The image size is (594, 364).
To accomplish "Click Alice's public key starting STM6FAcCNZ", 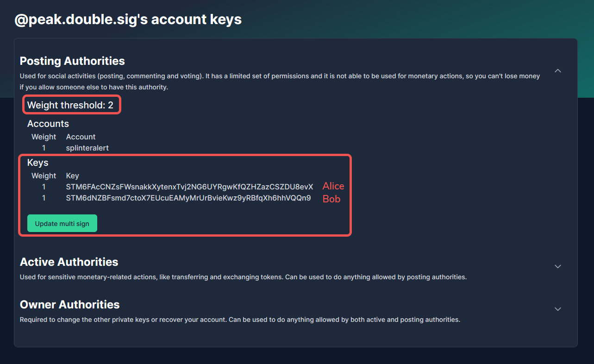I will tap(189, 187).
